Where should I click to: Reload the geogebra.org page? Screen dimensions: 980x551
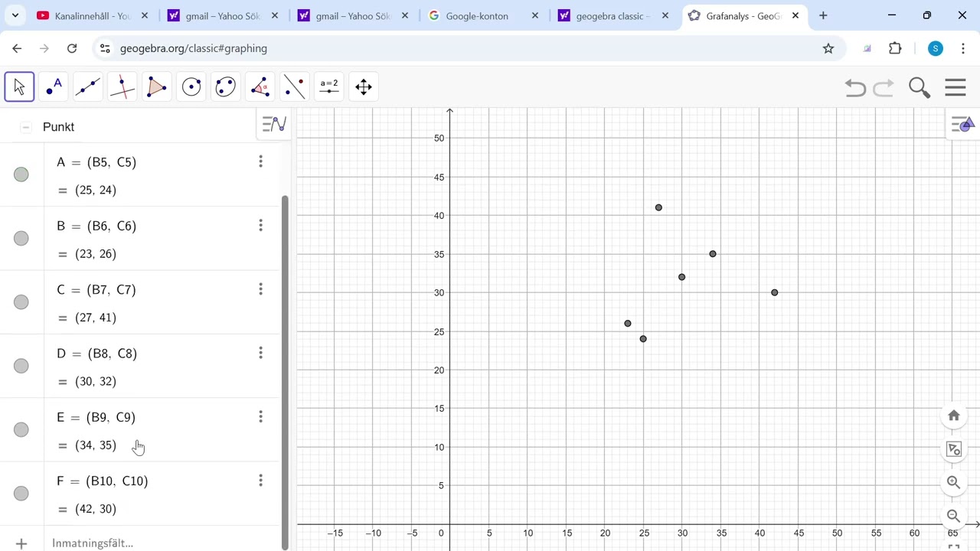72,48
